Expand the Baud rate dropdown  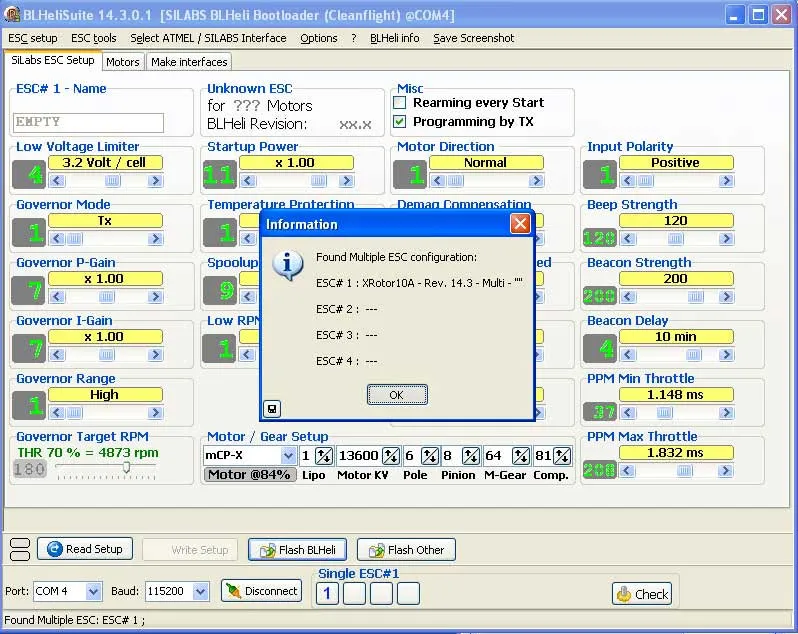point(200,591)
